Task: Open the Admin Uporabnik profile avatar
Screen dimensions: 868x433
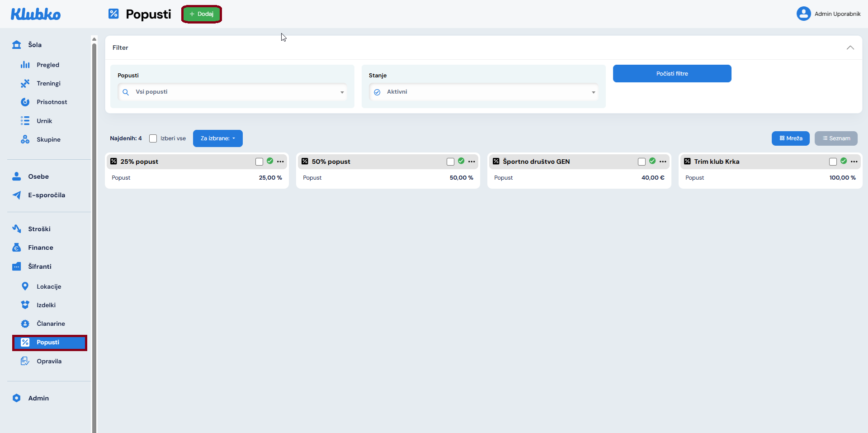Action: pyautogui.click(x=803, y=14)
